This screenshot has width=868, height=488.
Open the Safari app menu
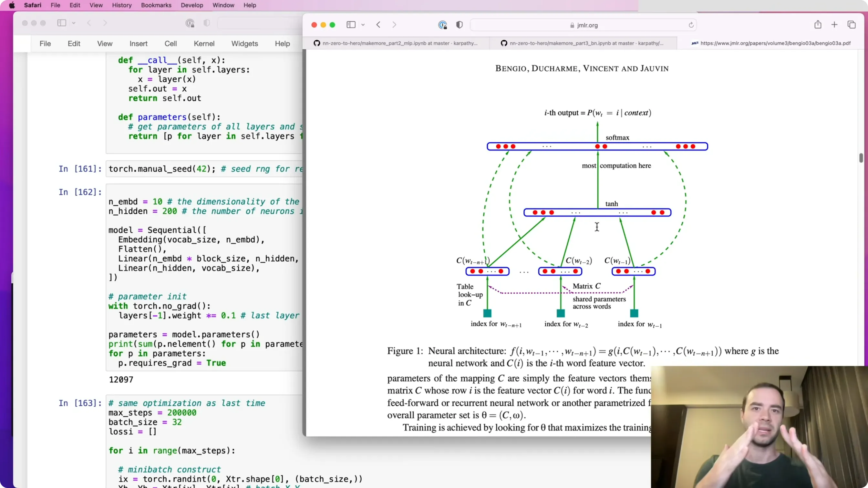33,5
